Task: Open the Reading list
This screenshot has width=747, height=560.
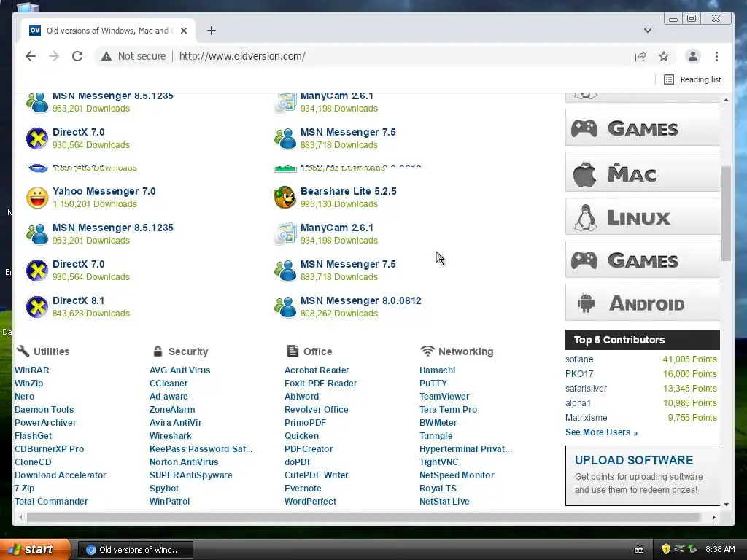Action: point(693,79)
